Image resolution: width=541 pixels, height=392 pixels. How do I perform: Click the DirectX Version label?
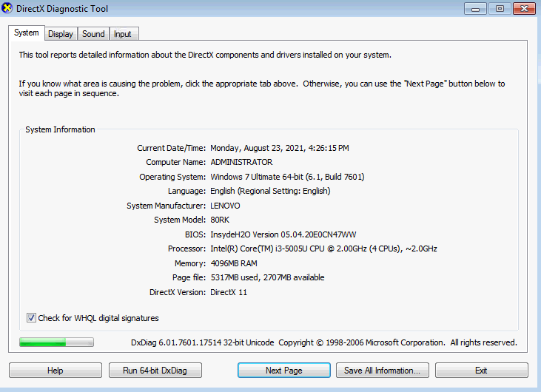(178, 292)
